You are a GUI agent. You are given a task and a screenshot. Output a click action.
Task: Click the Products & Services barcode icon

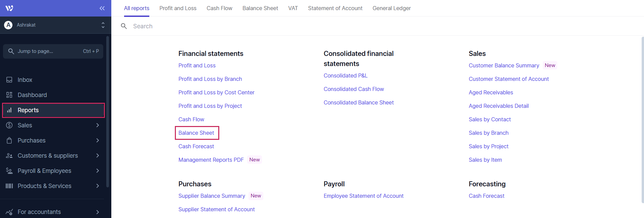pos(9,186)
